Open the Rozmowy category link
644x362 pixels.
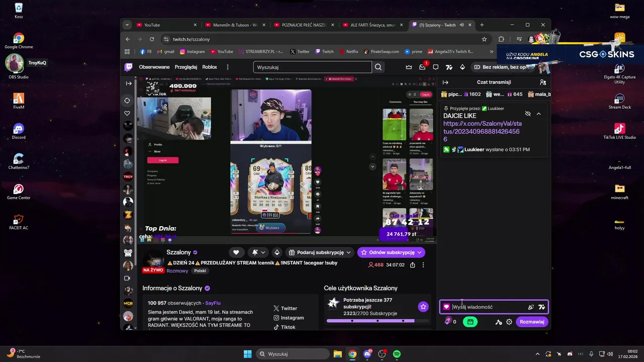click(x=177, y=270)
